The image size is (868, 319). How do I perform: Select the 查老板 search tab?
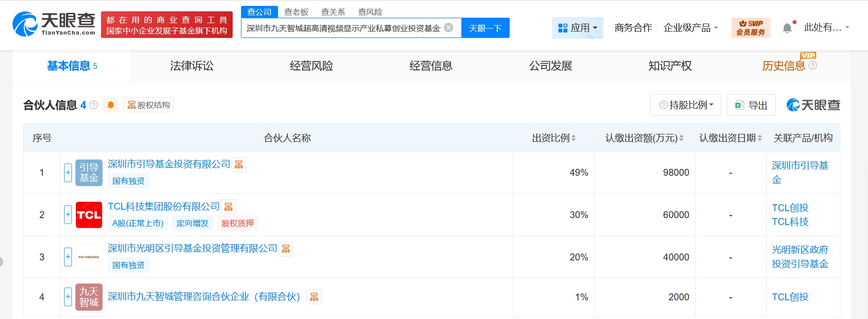tap(296, 12)
